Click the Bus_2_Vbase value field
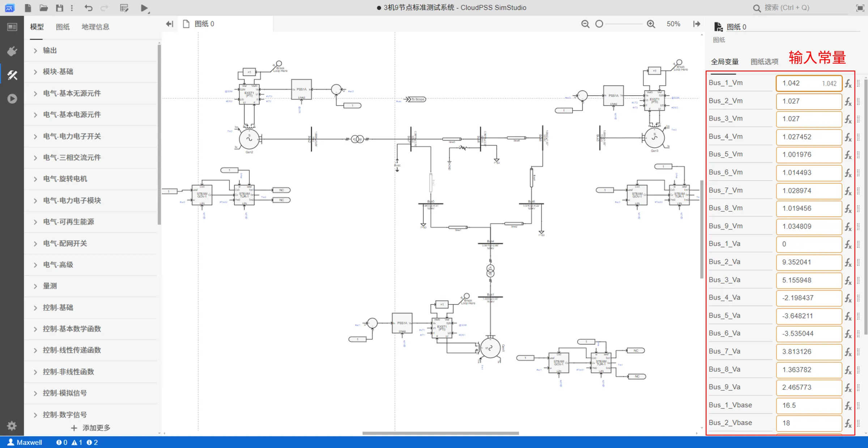Viewport: 868px width, 448px height. pyautogui.click(x=809, y=423)
